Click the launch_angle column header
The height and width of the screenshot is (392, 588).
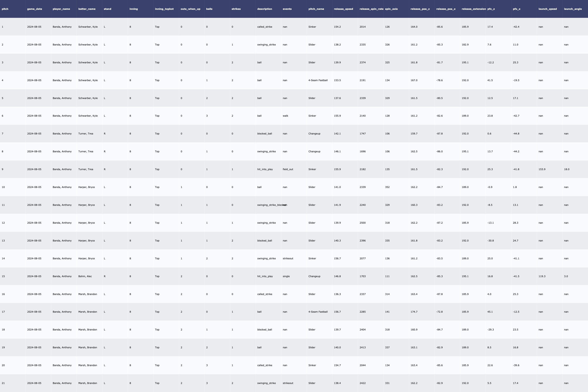pos(573,9)
